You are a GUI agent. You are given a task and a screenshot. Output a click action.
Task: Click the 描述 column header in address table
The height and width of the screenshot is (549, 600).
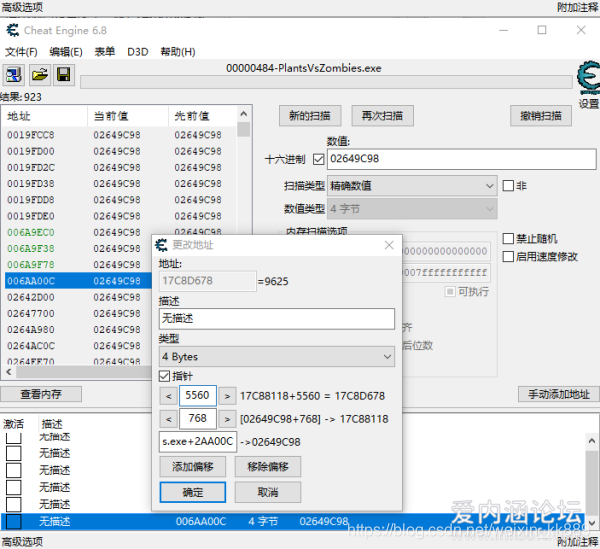pos(52,424)
